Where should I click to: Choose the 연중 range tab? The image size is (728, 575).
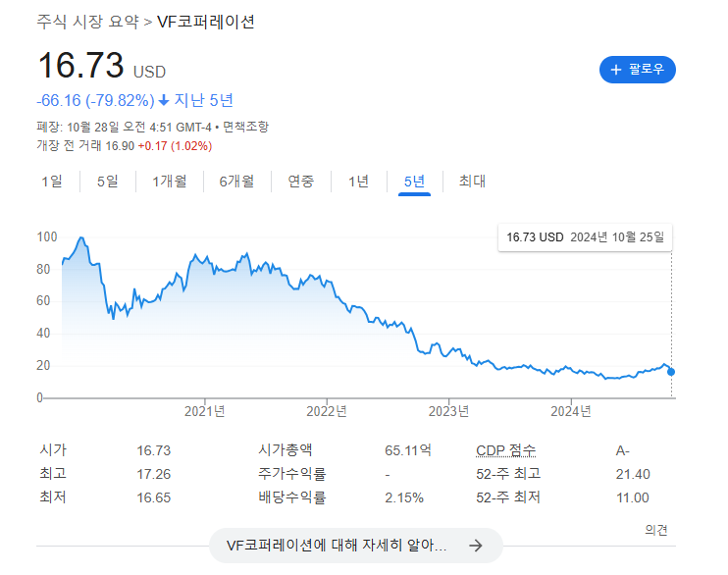(301, 181)
